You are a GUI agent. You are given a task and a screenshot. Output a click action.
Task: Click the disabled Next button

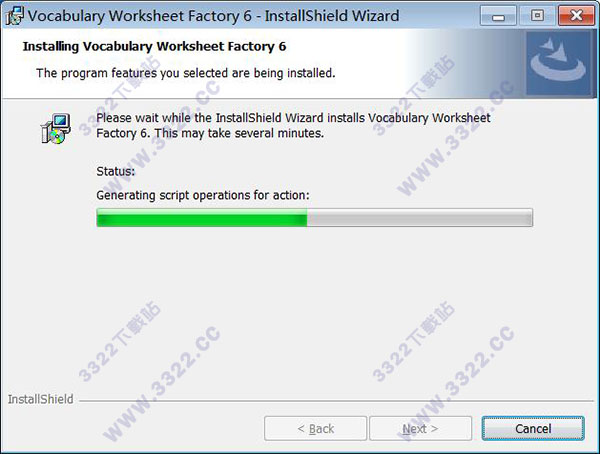pos(420,428)
